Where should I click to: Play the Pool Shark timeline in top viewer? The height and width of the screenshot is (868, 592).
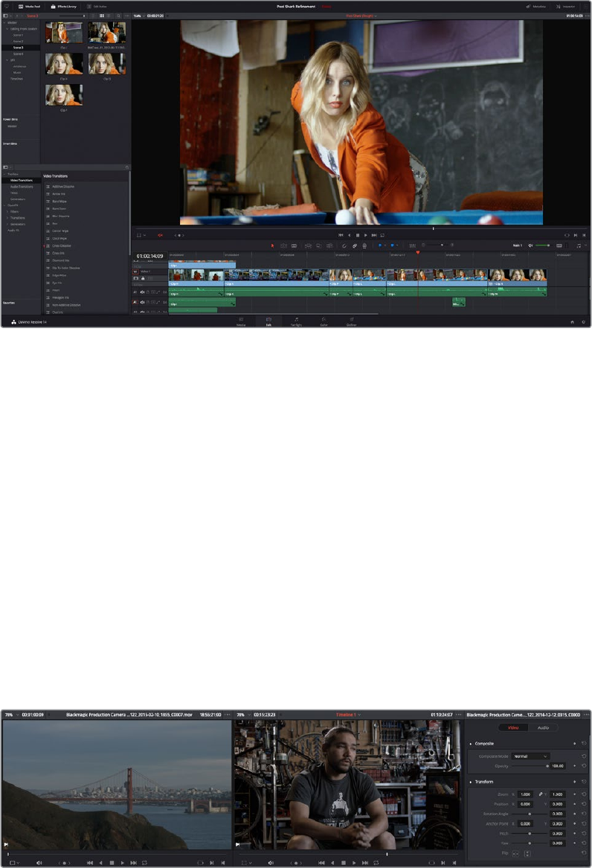[366, 235]
